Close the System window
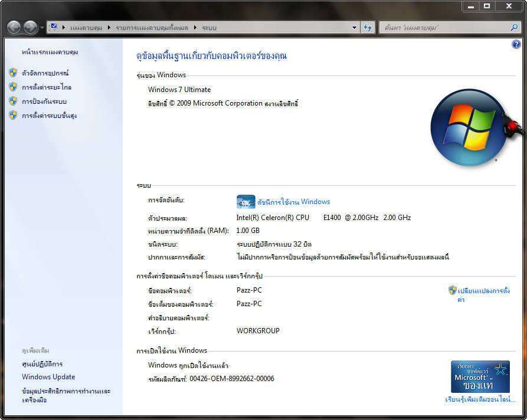This screenshot has width=527, height=420. point(509,6)
